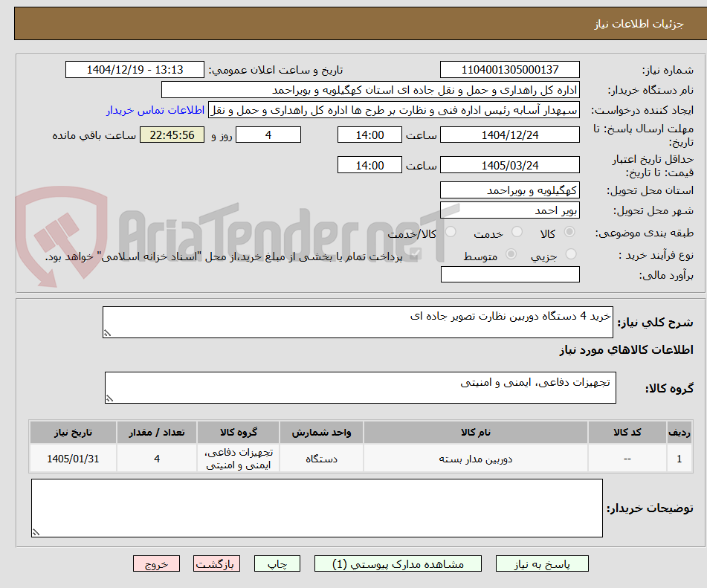Click the ردیف column header
The width and height of the screenshot is (707, 588).
(679, 432)
